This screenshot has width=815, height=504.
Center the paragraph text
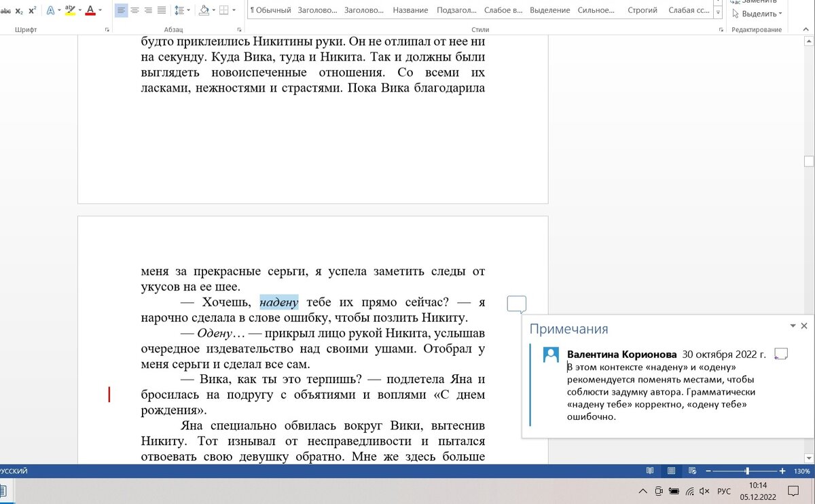[134, 9]
